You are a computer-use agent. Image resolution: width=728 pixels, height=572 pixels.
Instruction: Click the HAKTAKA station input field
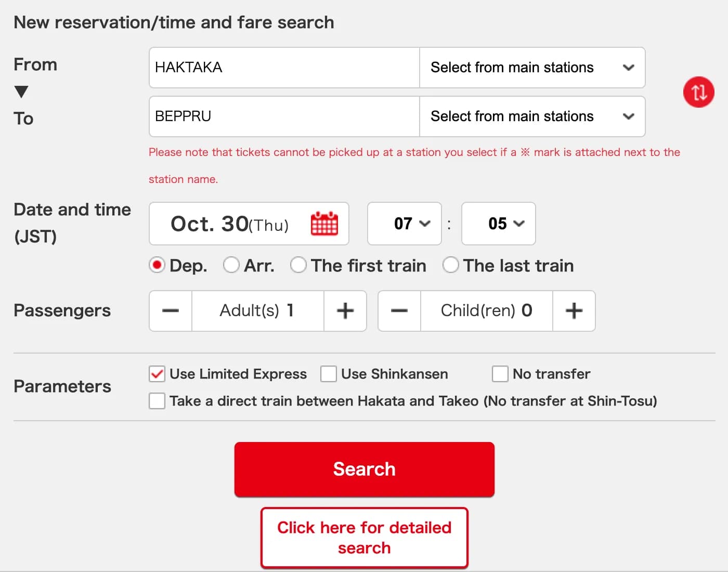(283, 68)
